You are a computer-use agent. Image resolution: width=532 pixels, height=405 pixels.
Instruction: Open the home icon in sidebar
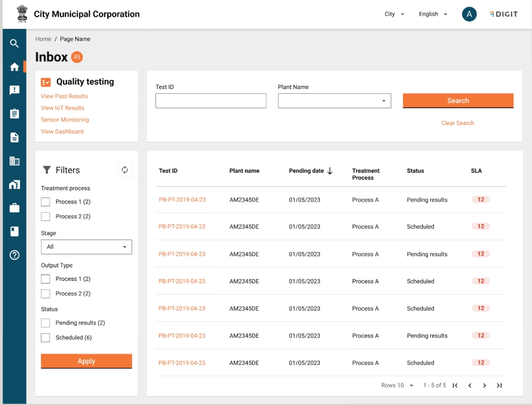pos(14,67)
